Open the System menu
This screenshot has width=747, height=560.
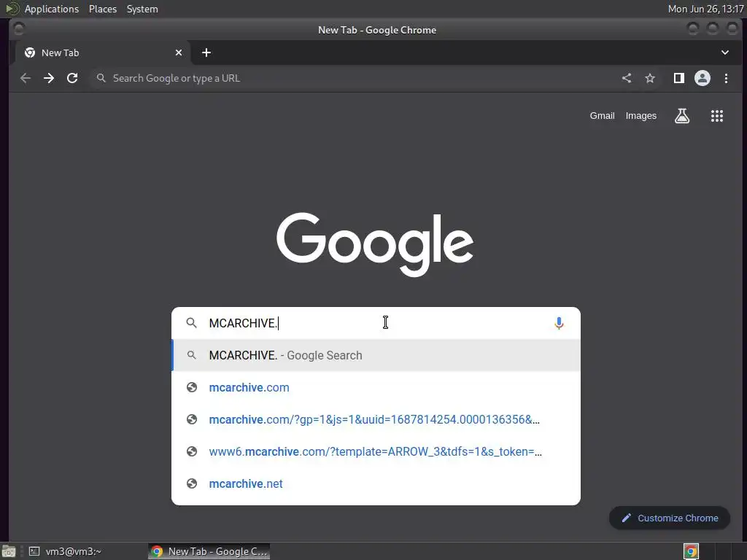coord(142,9)
